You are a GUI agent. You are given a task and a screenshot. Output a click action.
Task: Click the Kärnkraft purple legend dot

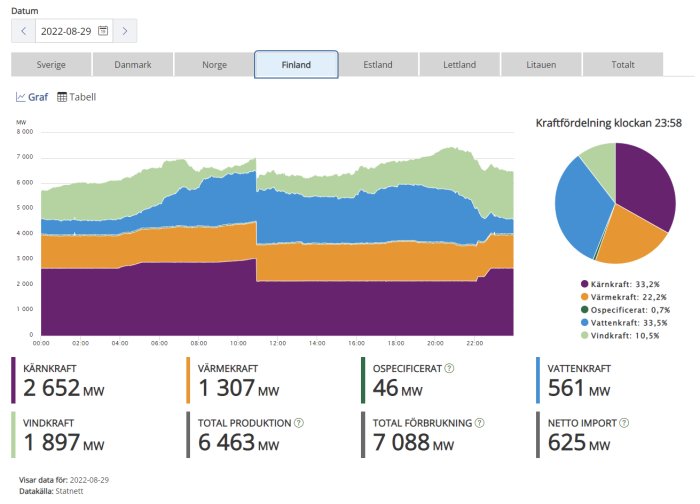(584, 285)
